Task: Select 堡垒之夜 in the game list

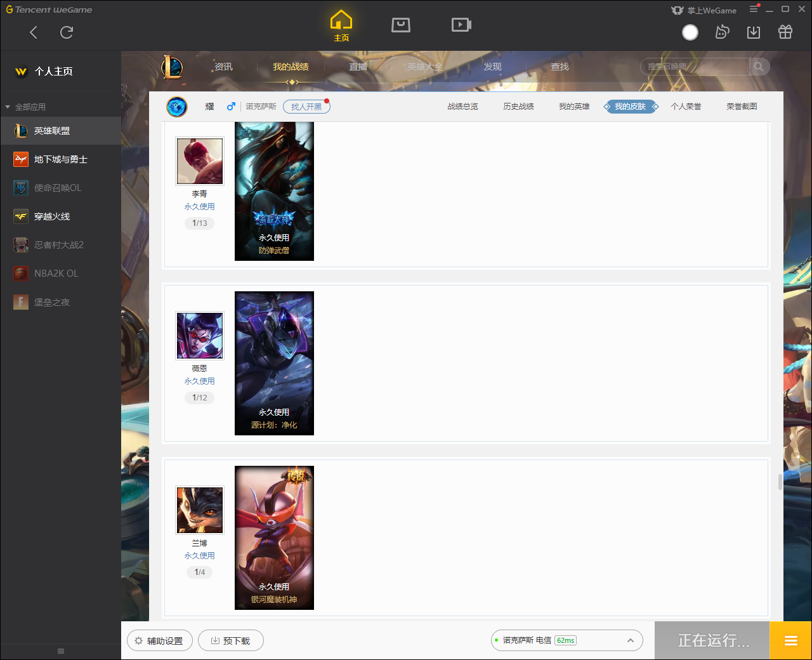Action: [60, 302]
